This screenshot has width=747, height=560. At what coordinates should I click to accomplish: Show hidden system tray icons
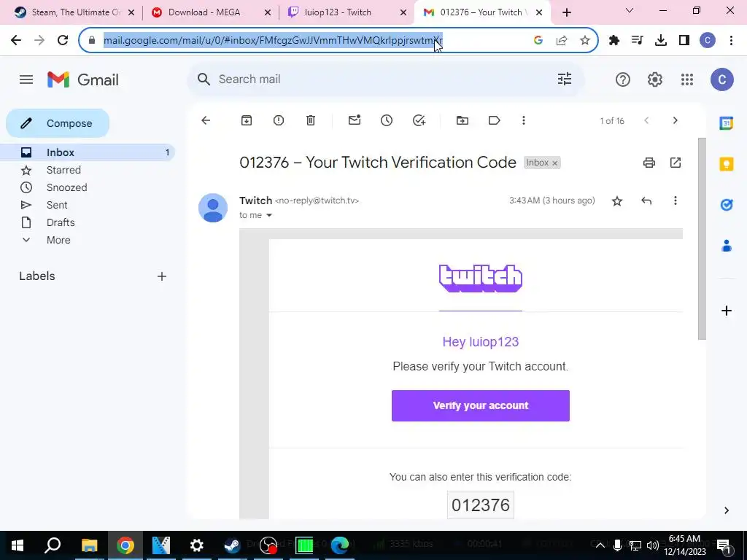[600, 545]
